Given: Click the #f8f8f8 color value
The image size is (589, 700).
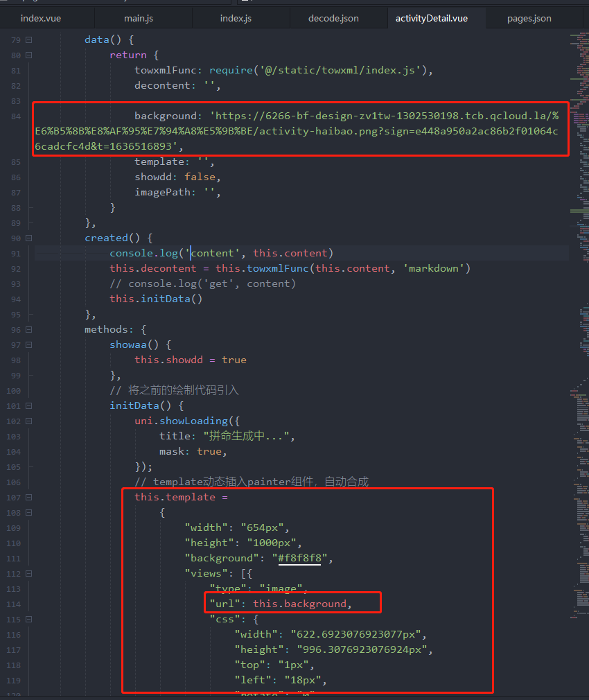Looking at the screenshot, I should tap(299, 558).
